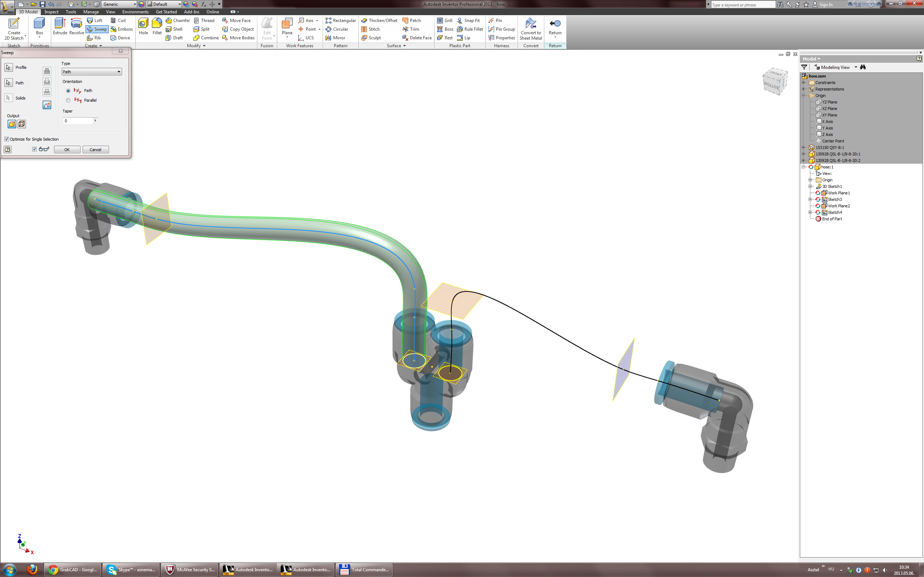Screen dimensions: 924x577
Task: Toggle Optimize for Single Selection checkbox
Action: click(x=6, y=139)
